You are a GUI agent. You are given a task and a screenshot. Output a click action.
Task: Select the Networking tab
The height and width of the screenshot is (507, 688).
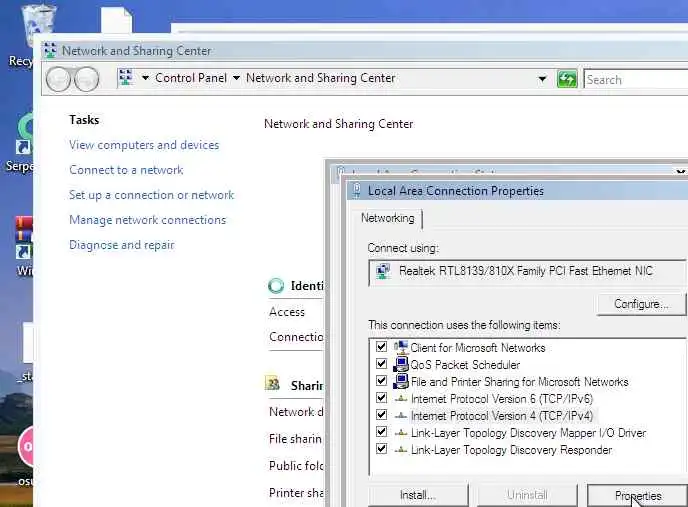[x=387, y=218]
